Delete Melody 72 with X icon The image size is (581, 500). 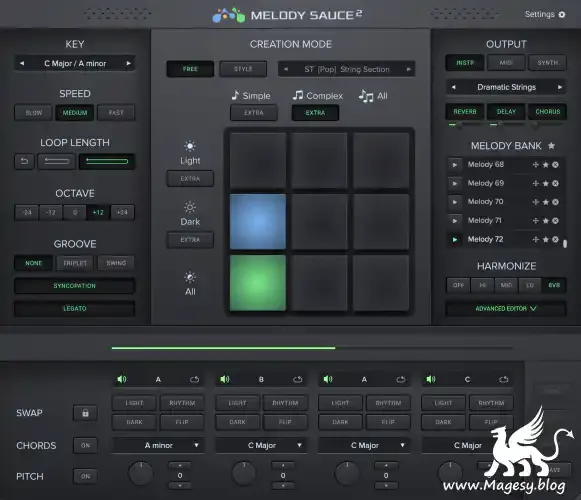coord(555,240)
